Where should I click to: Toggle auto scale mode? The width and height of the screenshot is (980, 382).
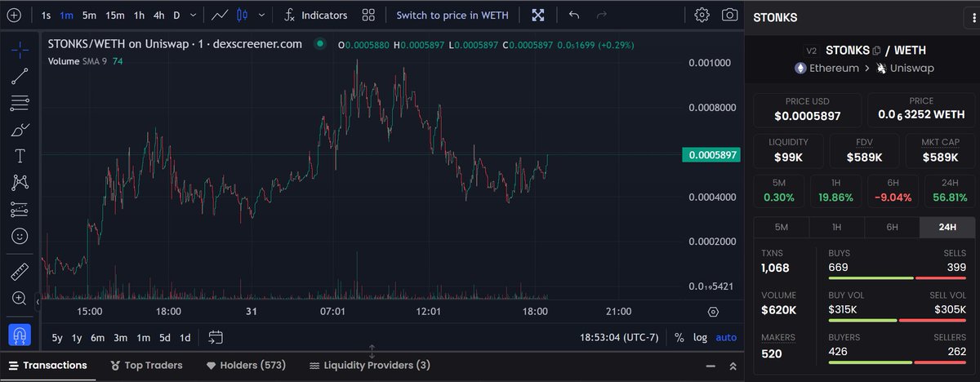coord(725,337)
